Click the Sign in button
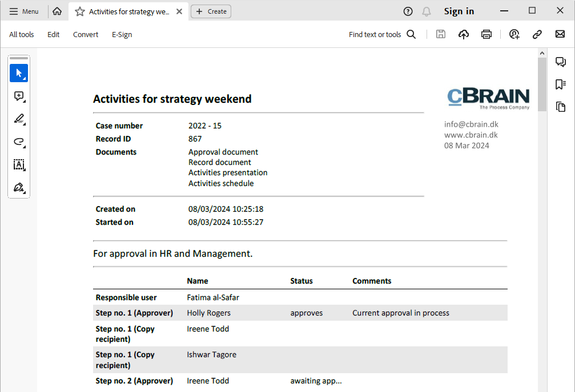The height and width of the screenshot is (392, 575). [x=459, y=11]
